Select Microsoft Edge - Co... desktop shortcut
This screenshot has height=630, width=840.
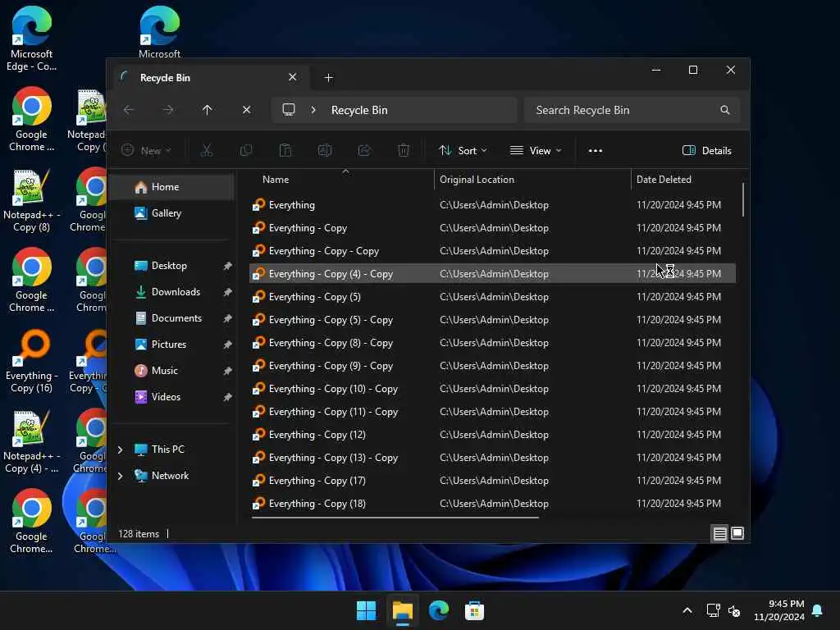pos(32,39)
